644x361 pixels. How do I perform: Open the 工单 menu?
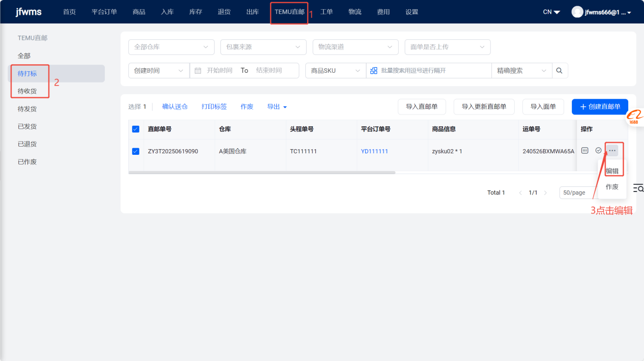[x=327, y=12]
